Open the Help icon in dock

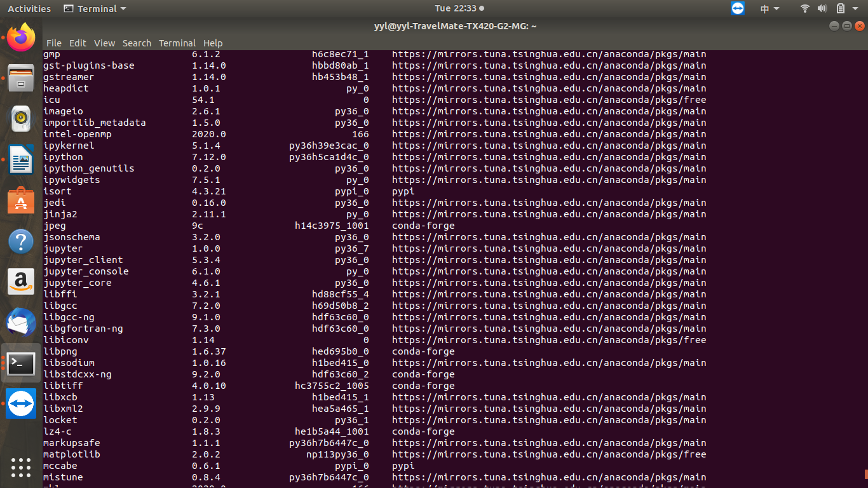point(21,241)
